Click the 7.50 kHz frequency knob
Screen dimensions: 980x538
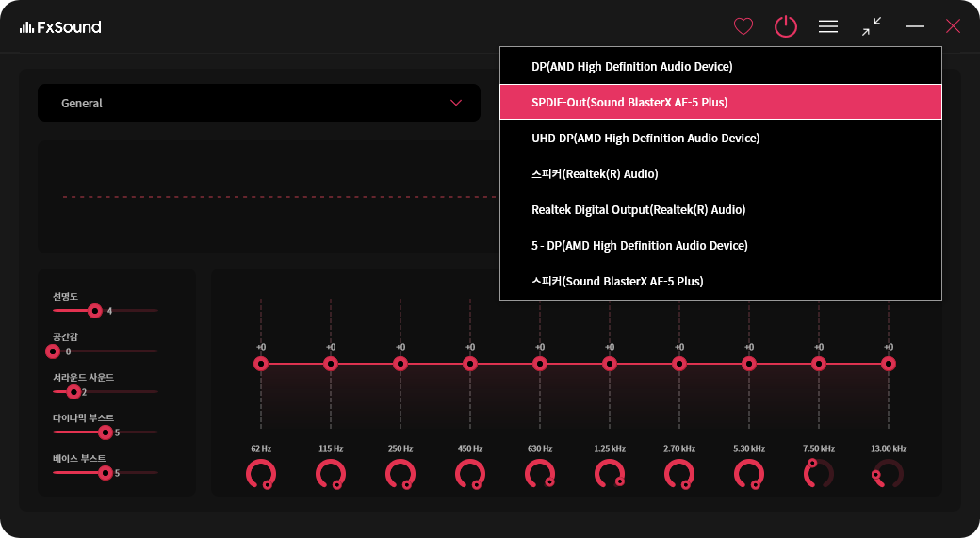pos(819,474)
